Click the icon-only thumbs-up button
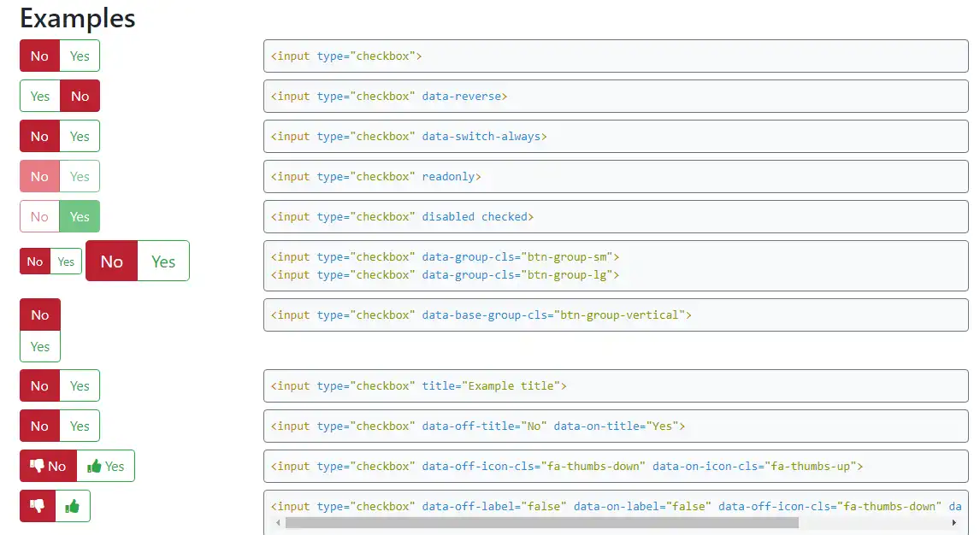Viewport: 980px width, 535px height. click(x=73, y=506)
